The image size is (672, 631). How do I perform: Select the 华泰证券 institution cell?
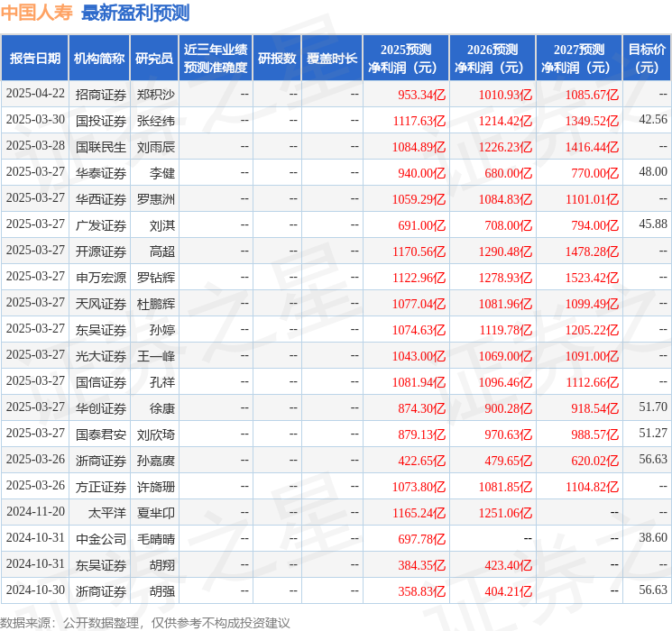click(x=101, y=173)
